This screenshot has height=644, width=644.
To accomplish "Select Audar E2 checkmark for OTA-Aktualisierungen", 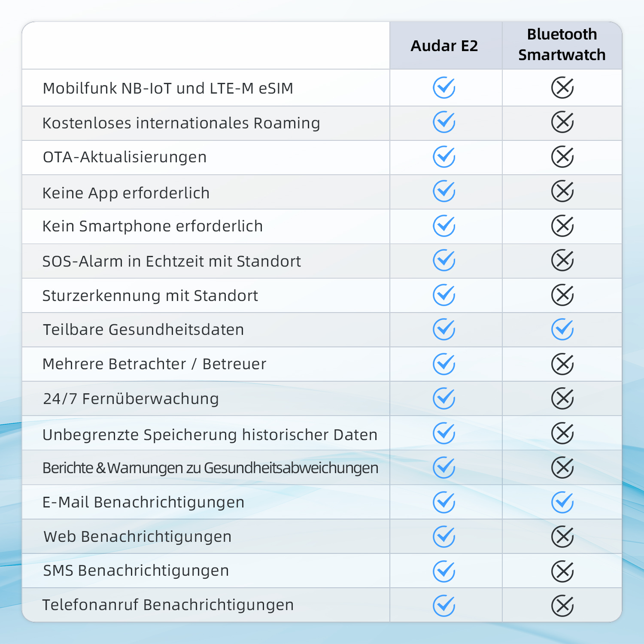I will (x=444, y=157).
